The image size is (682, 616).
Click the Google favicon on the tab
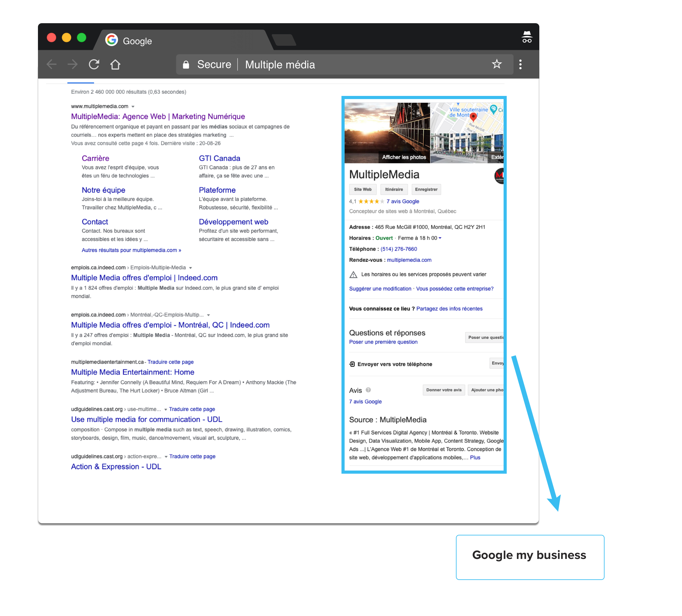111,40
